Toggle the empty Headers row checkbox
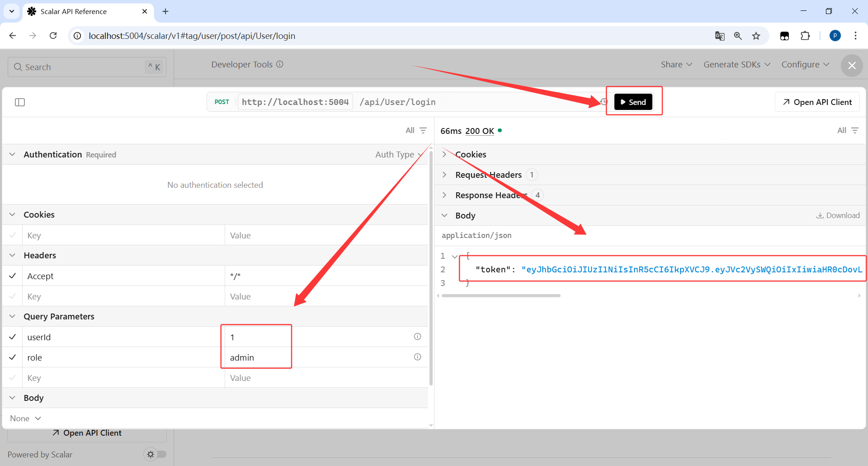The height and width of the screenshot is (466, 868). click(13, 296)
